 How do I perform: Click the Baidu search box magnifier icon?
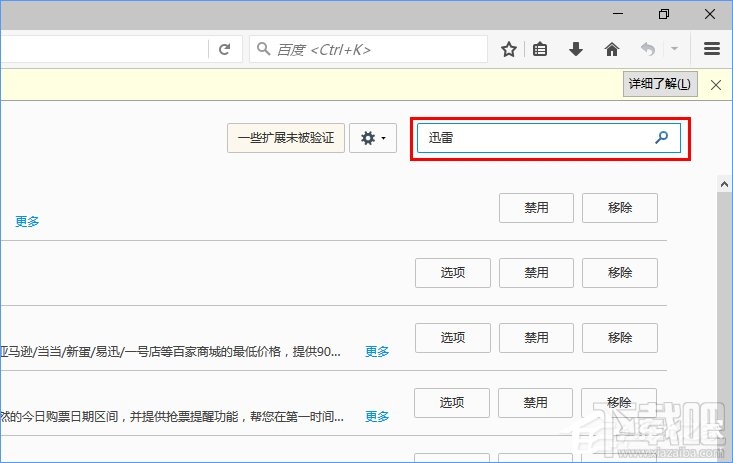click(x=263, y=49)
